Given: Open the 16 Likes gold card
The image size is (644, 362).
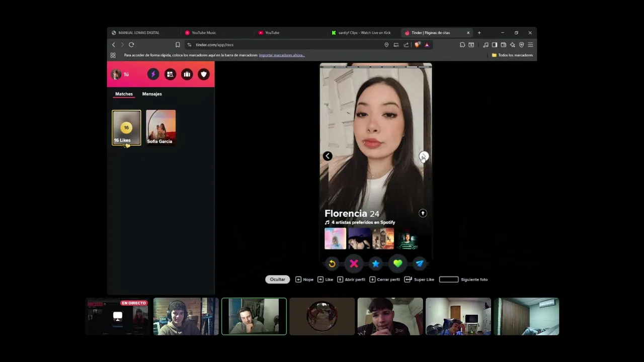Looking at the screenshot, I should [126, 128].
